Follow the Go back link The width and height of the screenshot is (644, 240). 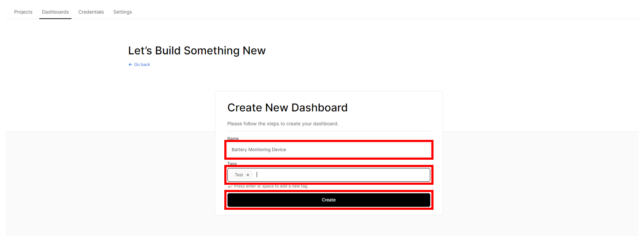[142, 65]
